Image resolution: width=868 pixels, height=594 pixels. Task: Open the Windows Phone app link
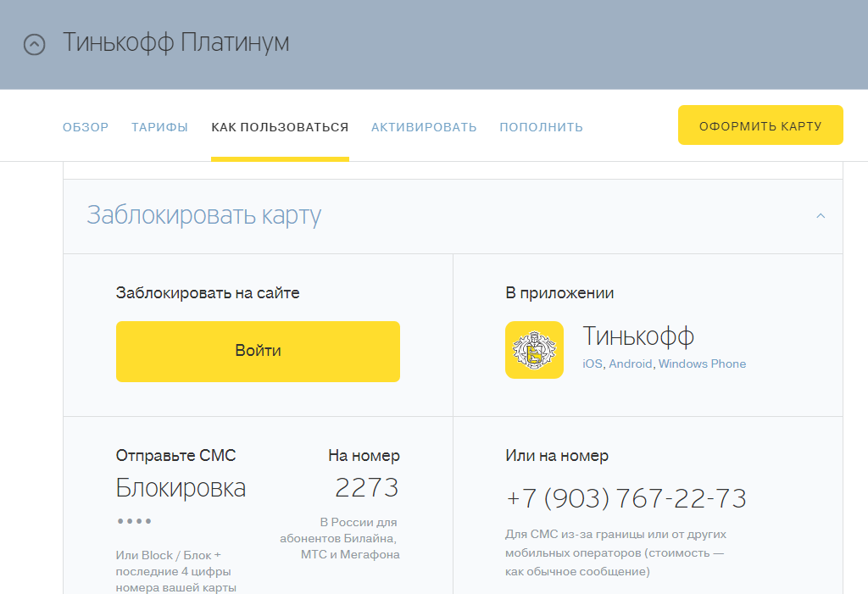(x=702, y=364)
